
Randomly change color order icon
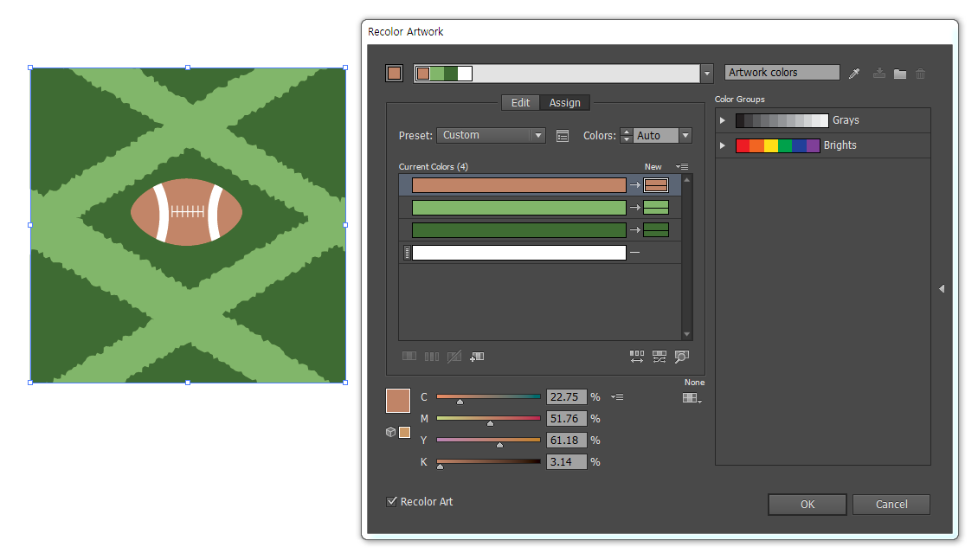click(x=637, y=356)
